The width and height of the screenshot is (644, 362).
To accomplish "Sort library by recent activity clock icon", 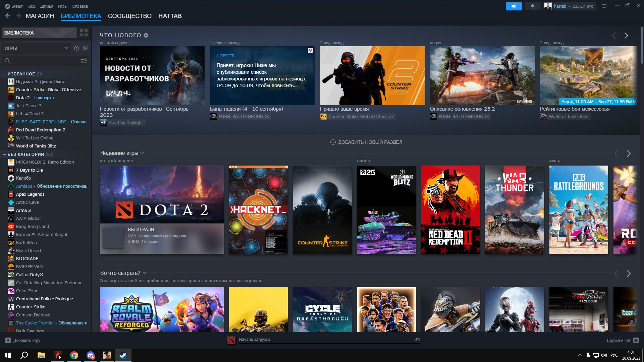I will (76, 48).
